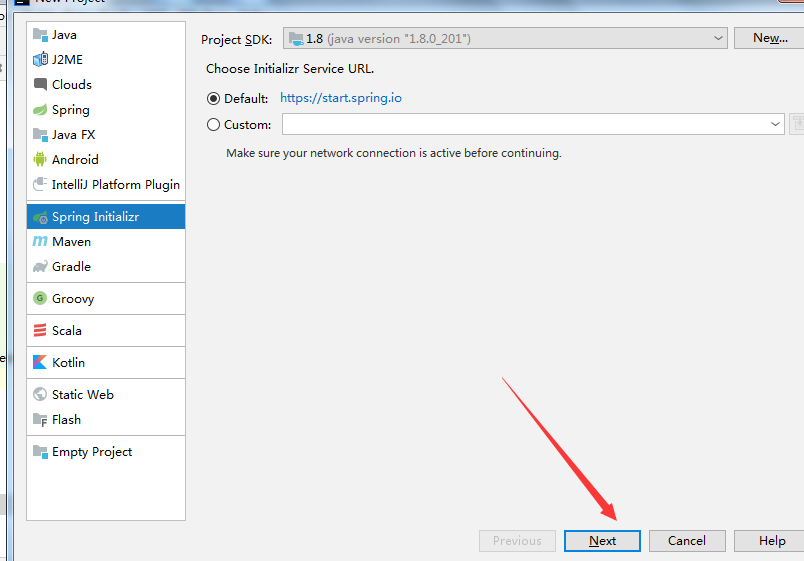Select the Java project type

(x=106, y=35)
